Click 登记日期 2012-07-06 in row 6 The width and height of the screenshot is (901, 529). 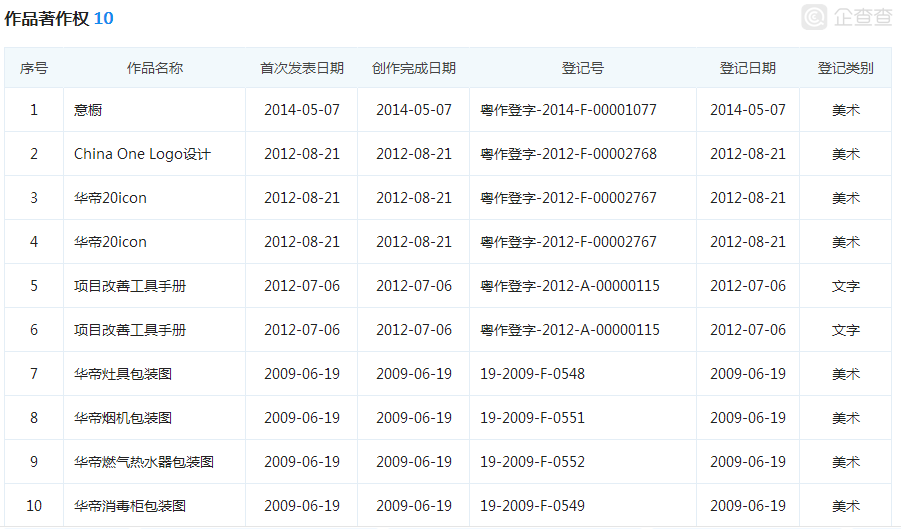pyautogui.click(x=748, y=330)
